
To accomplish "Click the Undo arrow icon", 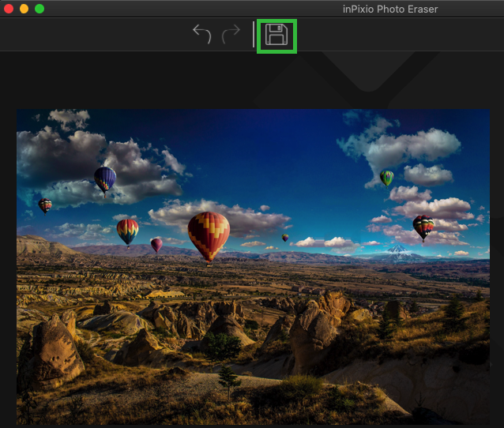I will tap(202, 34).
